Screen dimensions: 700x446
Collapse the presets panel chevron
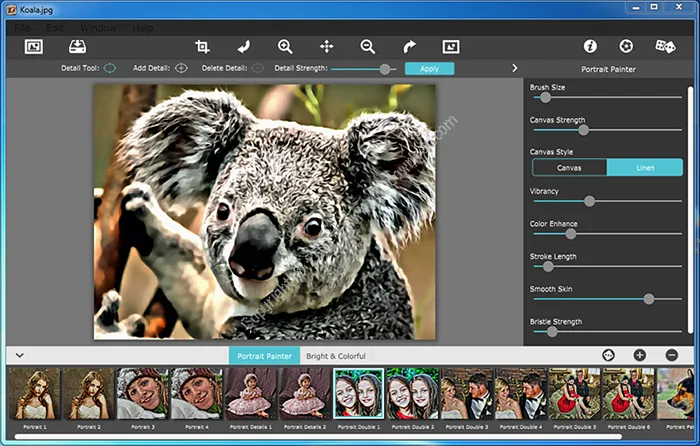click(x=20, y=355)
